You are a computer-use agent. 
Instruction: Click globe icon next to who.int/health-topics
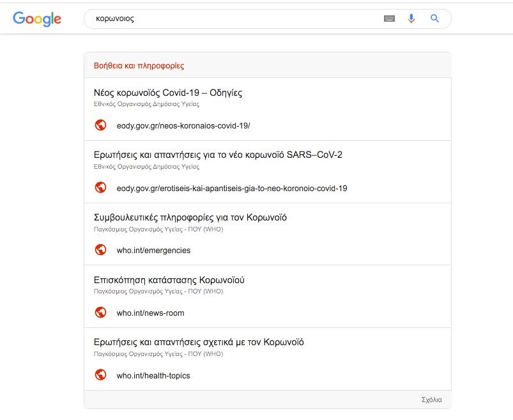click(100, 375)
